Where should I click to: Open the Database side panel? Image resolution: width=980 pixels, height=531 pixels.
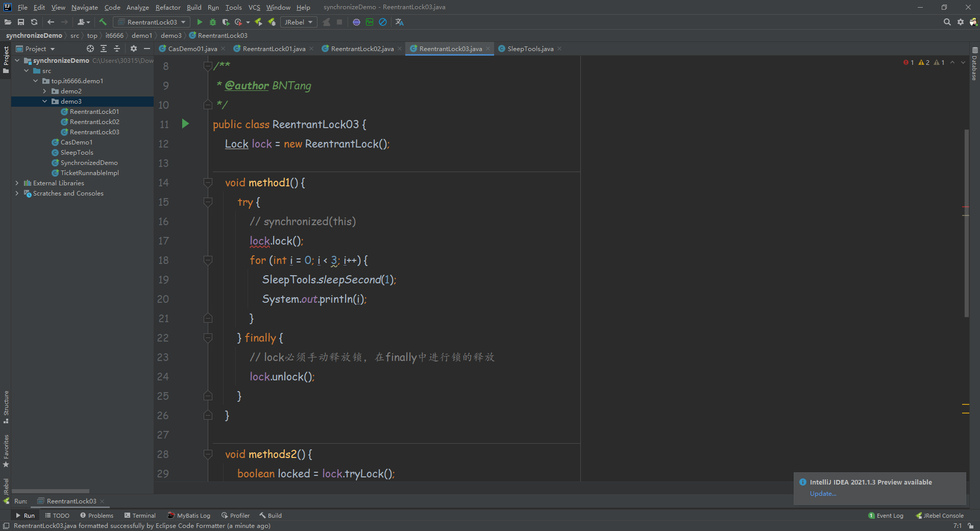[x=974, y=64]
